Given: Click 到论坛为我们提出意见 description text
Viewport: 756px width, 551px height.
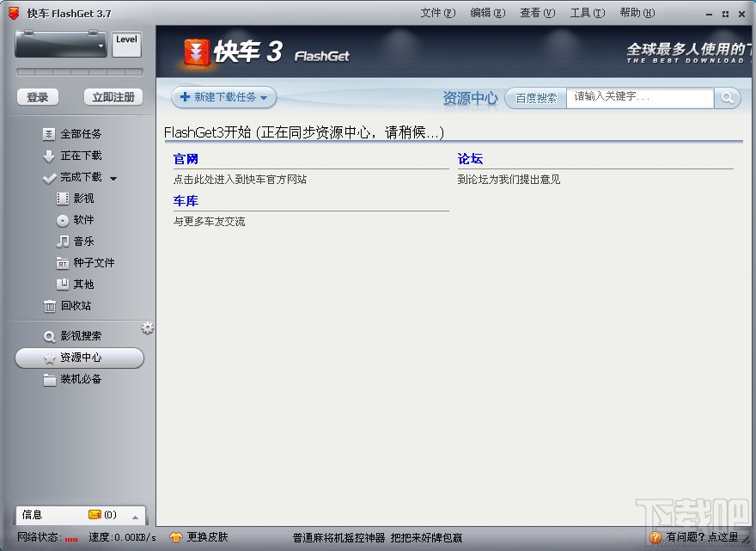Looking at the screenshot, I should click(x=509, y=180).
